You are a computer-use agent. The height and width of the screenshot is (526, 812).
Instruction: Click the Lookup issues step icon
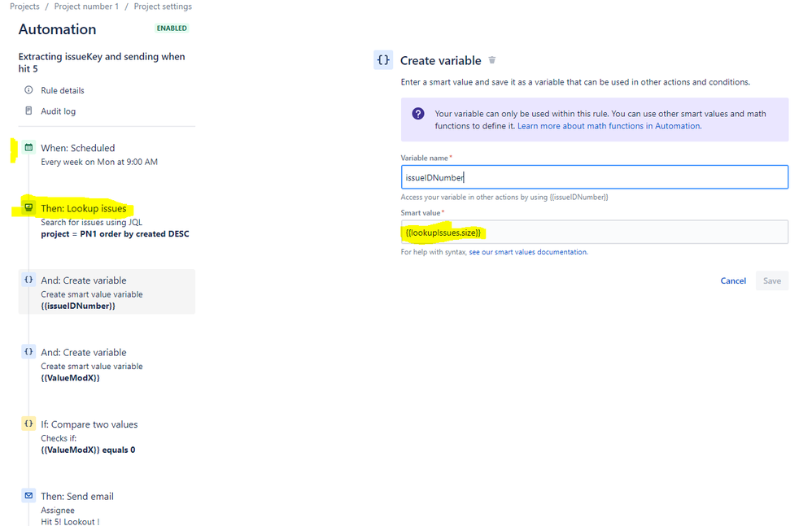pyautogui.click(x=28, y=208)
